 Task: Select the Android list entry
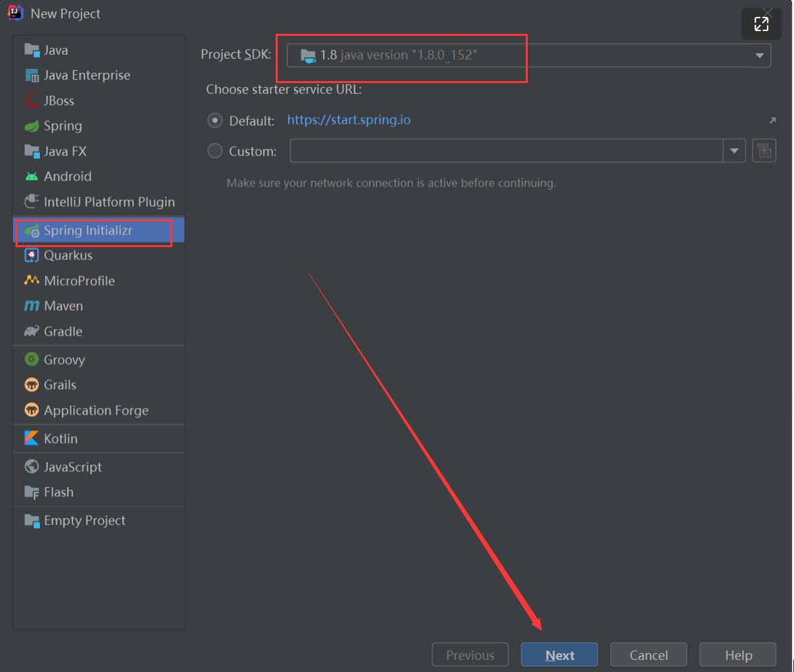coord(99,176)
